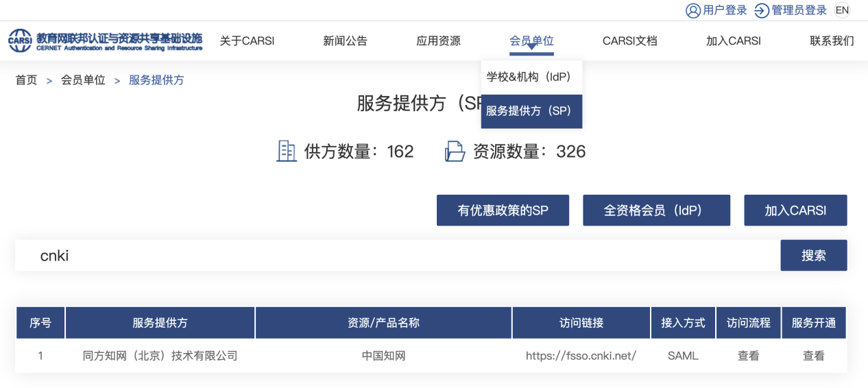Open the 新闻公告 menu
Viewport: 868px width, 388px height.
pyautogui.click(x=345, y=40)
